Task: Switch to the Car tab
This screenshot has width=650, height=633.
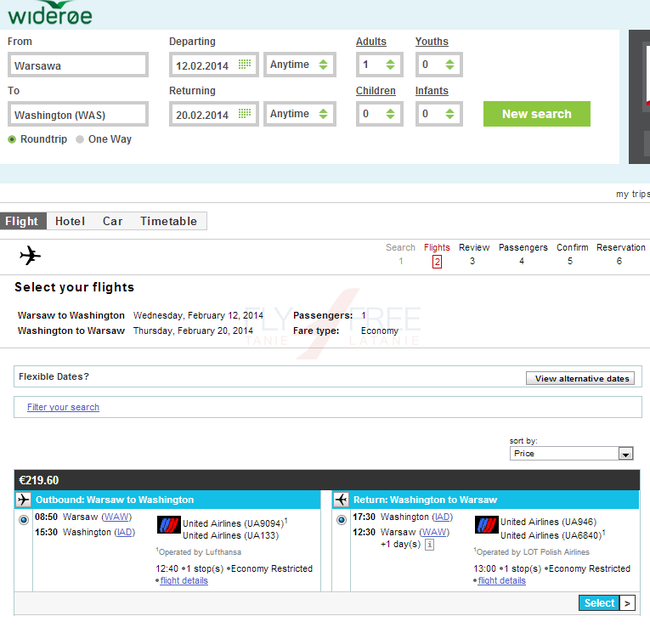Action: pos(112,221)
